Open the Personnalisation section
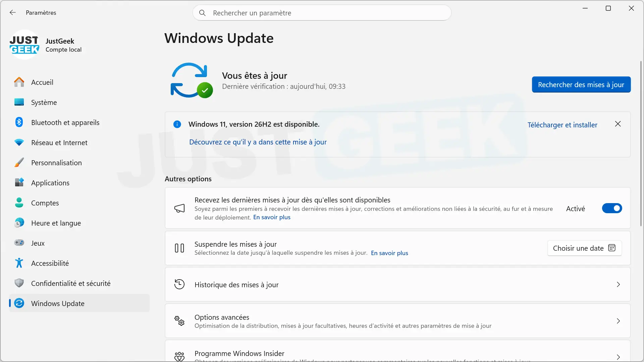The image size is (644, 362). coord(79,163)
